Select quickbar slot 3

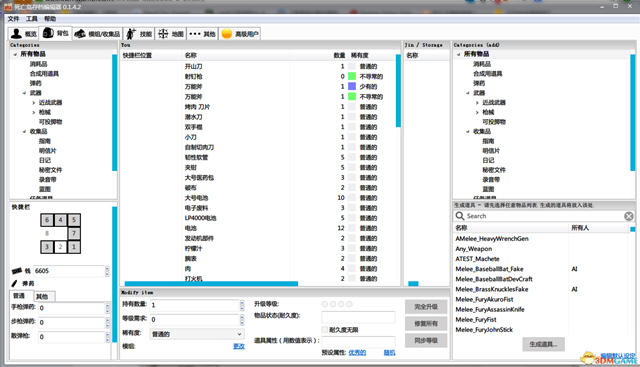click(47, 247)
